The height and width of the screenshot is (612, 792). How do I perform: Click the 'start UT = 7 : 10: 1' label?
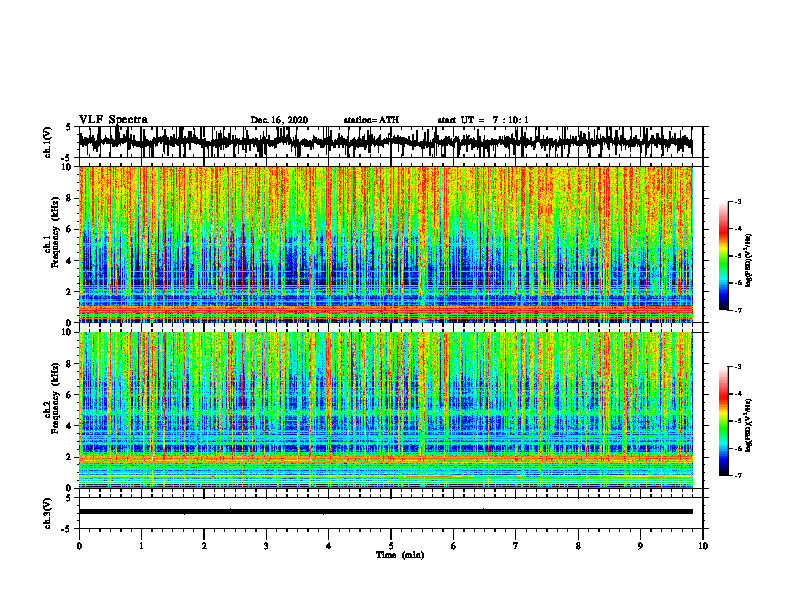point(483,120)
